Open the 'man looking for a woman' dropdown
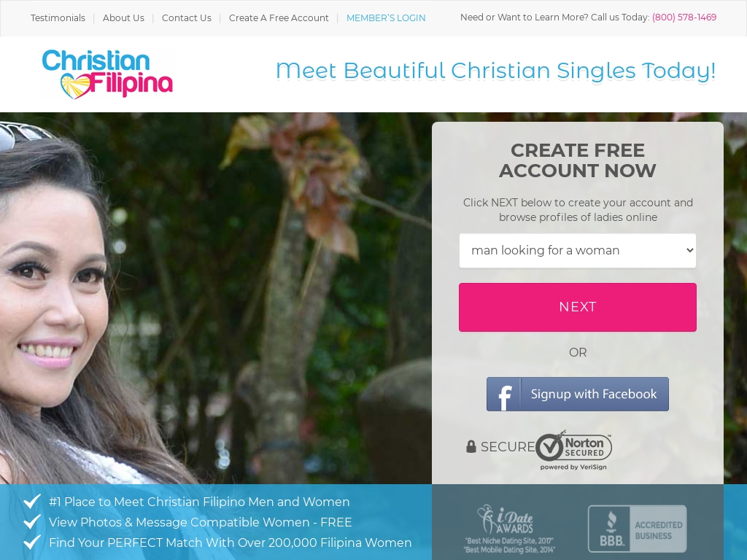747x560 pixels. [x=578, y=251]
